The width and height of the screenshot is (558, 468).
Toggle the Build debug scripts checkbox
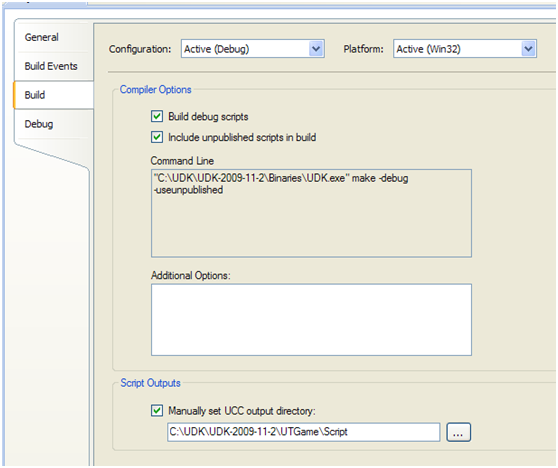click(157, 116)
